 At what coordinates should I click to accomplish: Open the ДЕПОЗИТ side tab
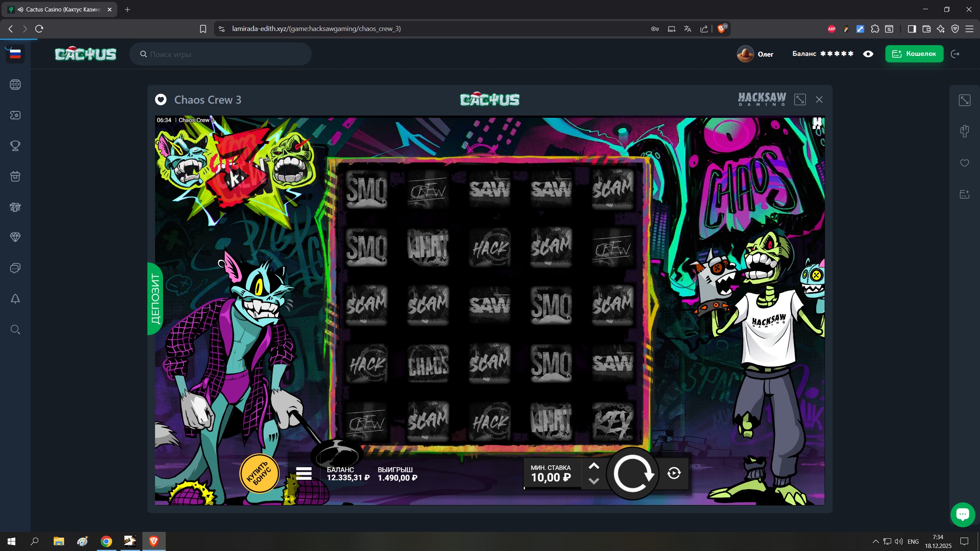tap(155, 299)
